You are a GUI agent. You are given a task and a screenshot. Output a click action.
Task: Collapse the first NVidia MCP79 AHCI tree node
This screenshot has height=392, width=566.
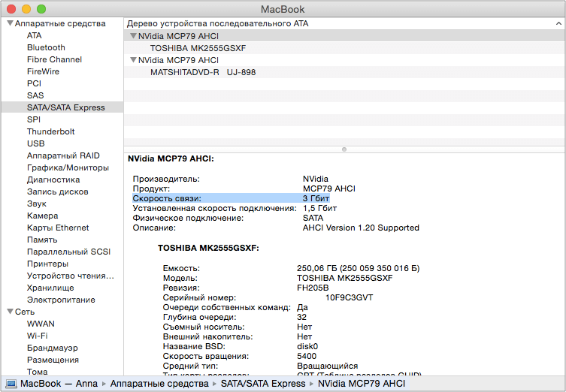point(133,36)
